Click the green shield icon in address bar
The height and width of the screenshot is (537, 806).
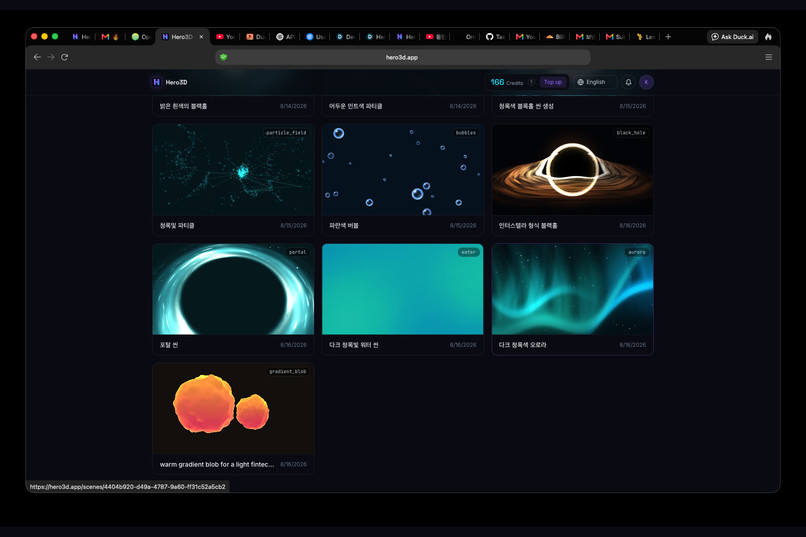[x=224, y=57]
